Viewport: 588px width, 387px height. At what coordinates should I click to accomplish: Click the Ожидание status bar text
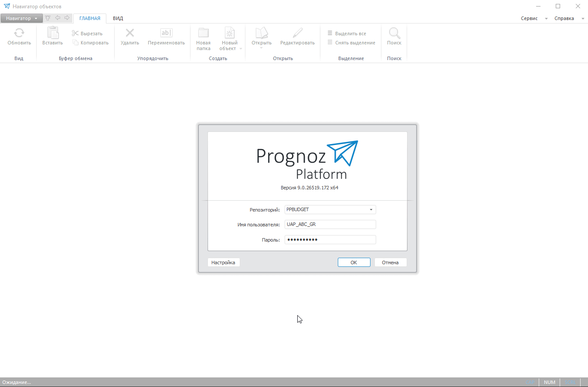(x=17, y=382)
